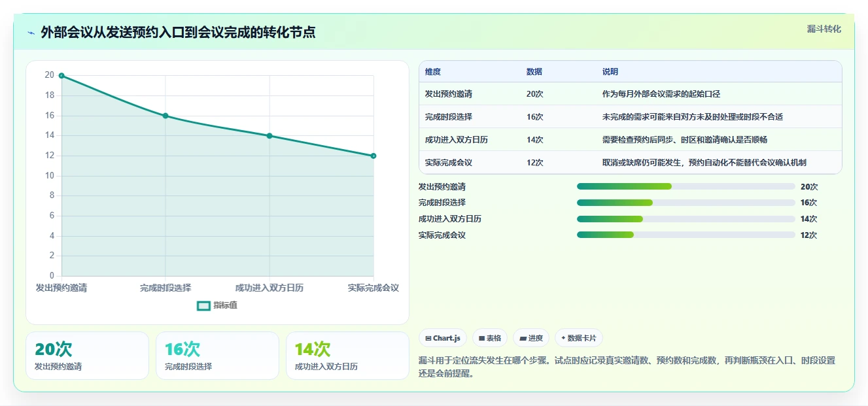Click the 20次 label beside the first progress bar
This screenshot has height=406, width=868.
[x=809, y=186]
